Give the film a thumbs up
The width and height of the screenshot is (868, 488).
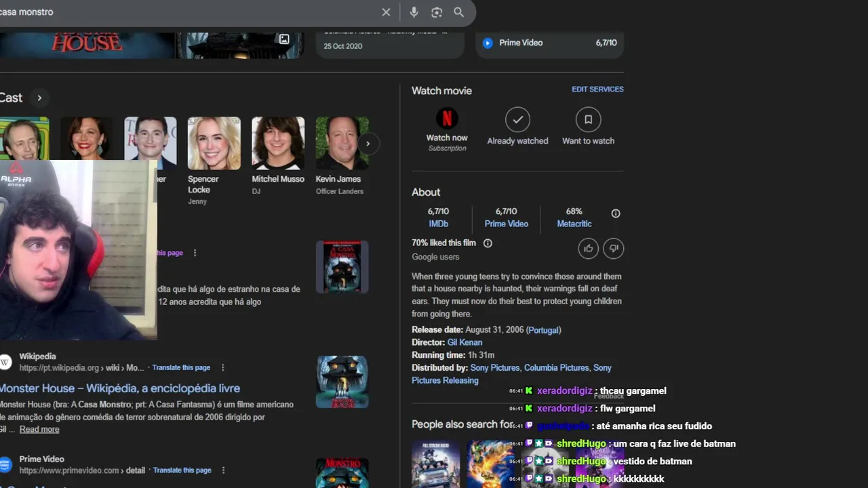(588, 249)
